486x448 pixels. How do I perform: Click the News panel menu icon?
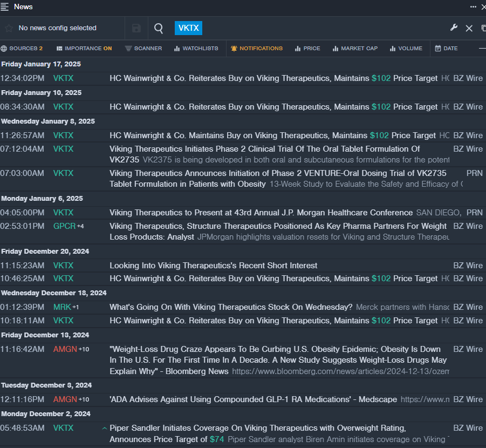point(5,6)
